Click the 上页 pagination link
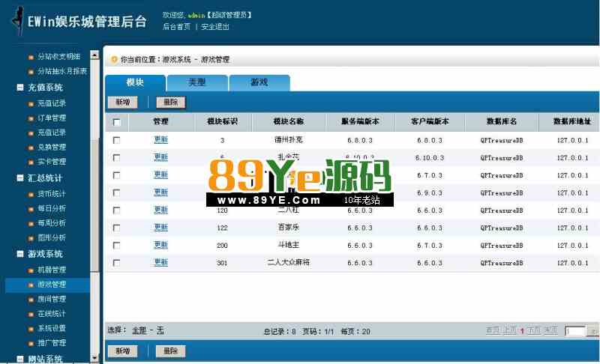600x364 pixels. point(509,330)
